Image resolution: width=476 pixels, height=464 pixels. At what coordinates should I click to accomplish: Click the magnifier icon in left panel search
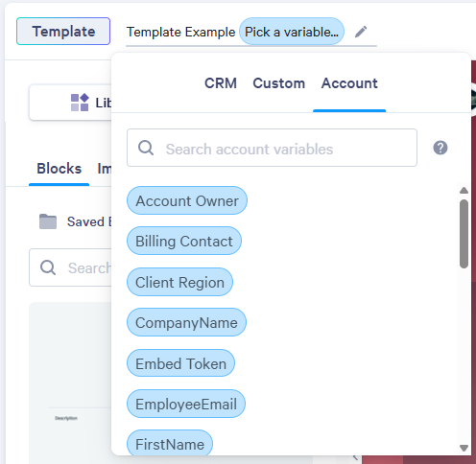point(48,267)
